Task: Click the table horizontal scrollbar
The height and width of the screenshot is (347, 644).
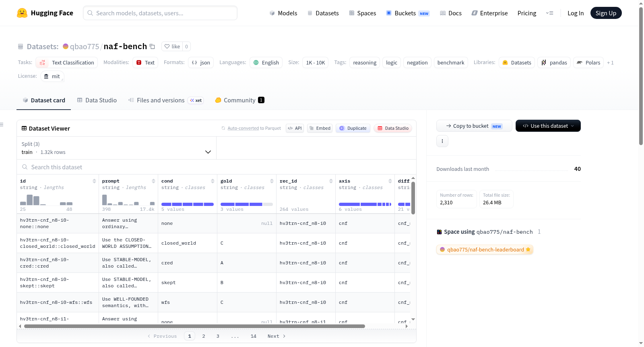Action: coord(194,326)
